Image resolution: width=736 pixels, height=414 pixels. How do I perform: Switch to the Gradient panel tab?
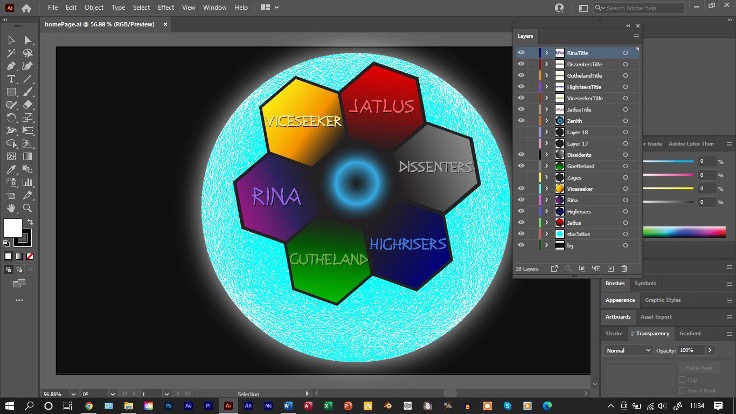(x=690, y=333)
